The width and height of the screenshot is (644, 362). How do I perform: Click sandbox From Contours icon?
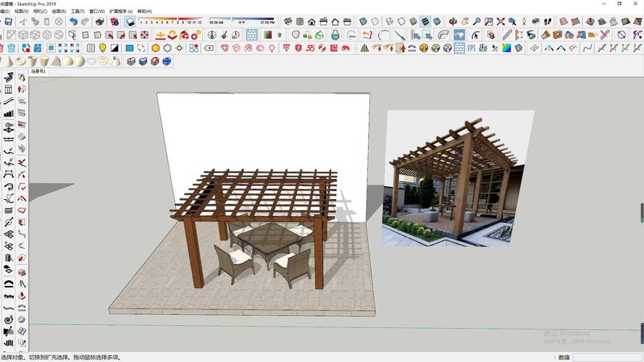(564, 21)
